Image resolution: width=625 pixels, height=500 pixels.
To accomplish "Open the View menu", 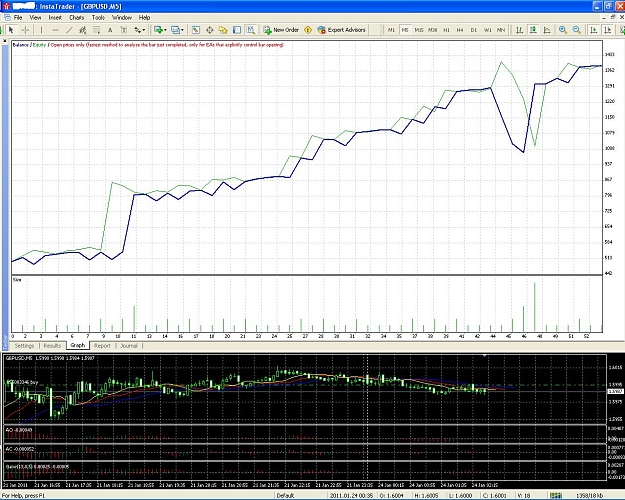I will (x=35, y=18).
